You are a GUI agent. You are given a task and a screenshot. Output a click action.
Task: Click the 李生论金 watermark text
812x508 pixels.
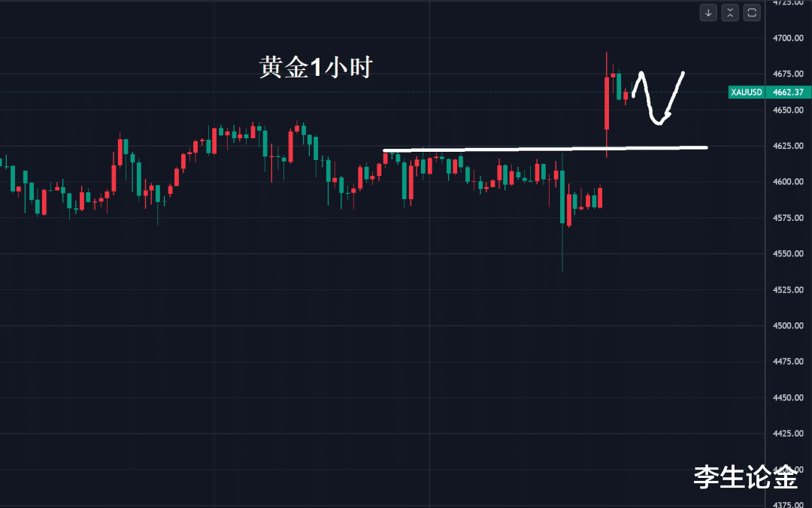(x=745, y=476)
